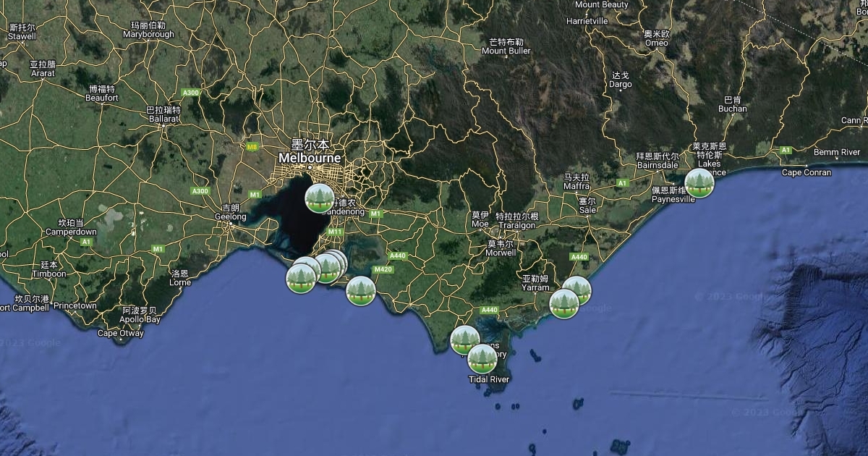Click the M420 road shield
This screenshot has height=456, width=868.
[x=383, y=270]
